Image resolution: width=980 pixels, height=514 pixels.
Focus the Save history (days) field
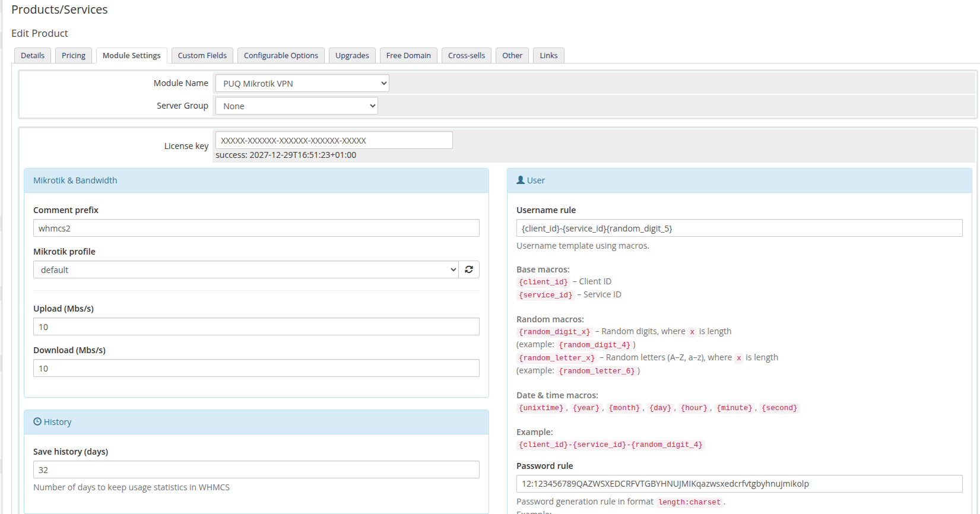coord(256,469)
